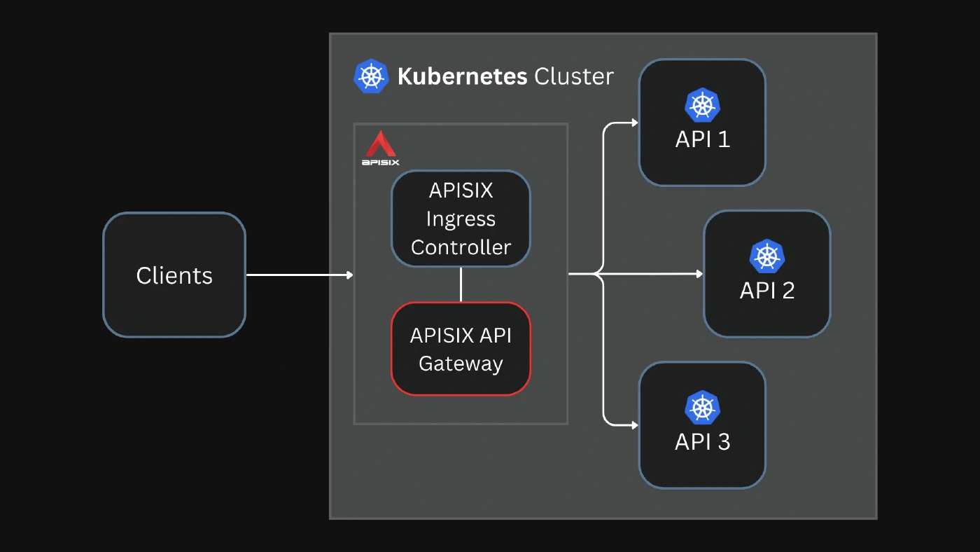Click the Kubernetes icon in the API 1 box

point(702,105)
